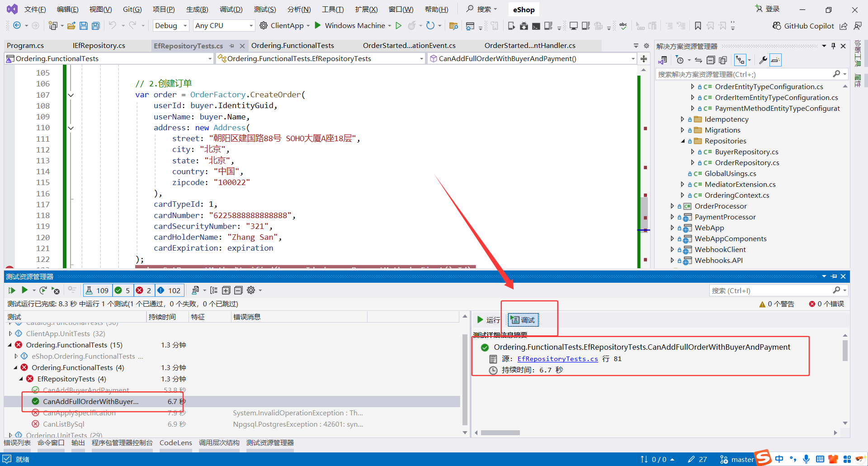
Task: Click the green Run tests play icon in Test Explorer
Action: click(25, 290)
